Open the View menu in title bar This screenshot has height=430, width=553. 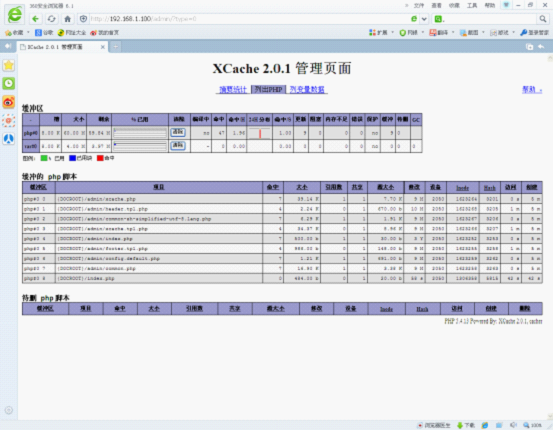[437, 5]
